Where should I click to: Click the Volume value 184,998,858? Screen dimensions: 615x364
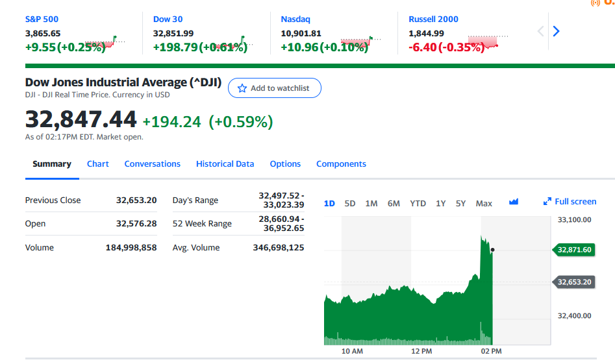[131, 248]
